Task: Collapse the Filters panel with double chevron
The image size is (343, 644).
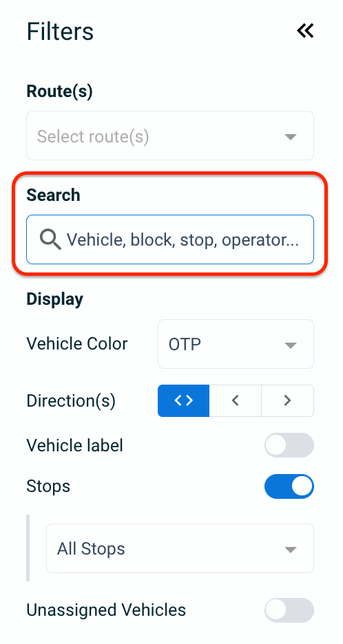Action: (305, 31)
